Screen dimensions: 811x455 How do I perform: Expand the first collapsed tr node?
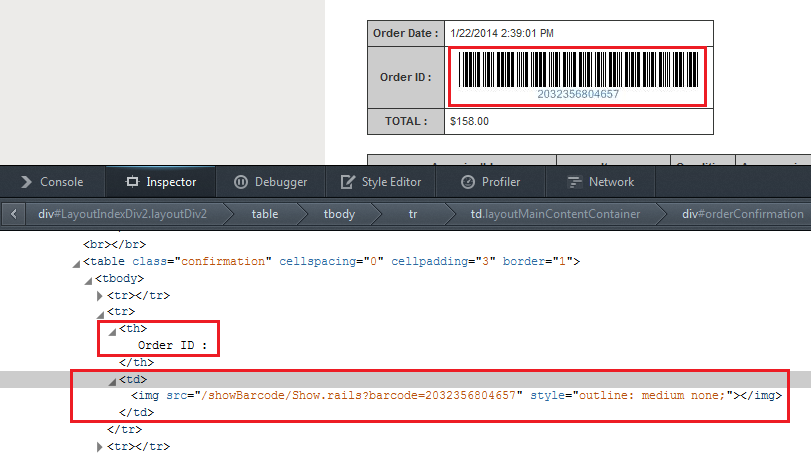[x=100, y=296]
